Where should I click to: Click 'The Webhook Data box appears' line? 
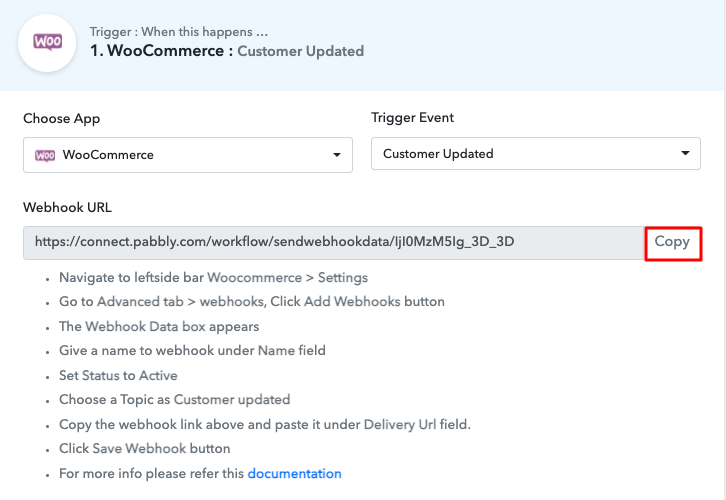pos(159,327)
